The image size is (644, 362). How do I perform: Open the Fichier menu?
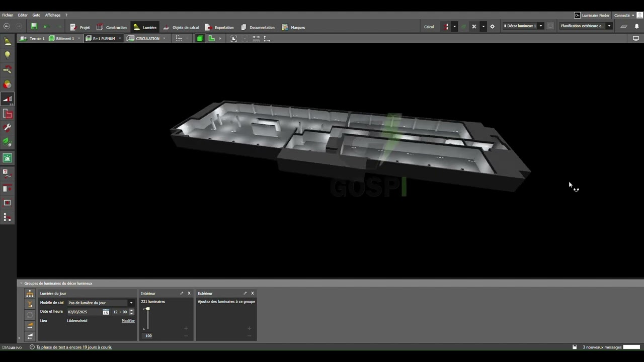coord(8,15)
